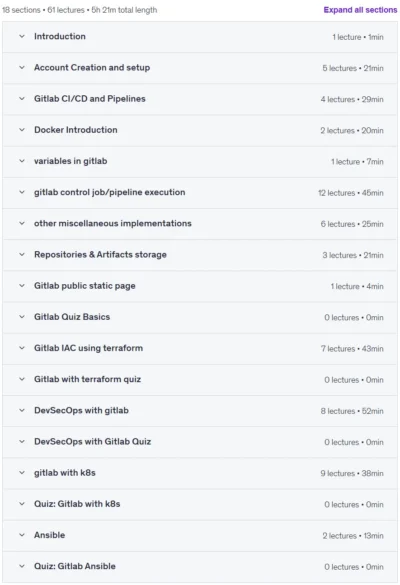The image size is (400, 585).
Task: Select Quiz: Gitlab with k8s section
Action: point(200,504)
